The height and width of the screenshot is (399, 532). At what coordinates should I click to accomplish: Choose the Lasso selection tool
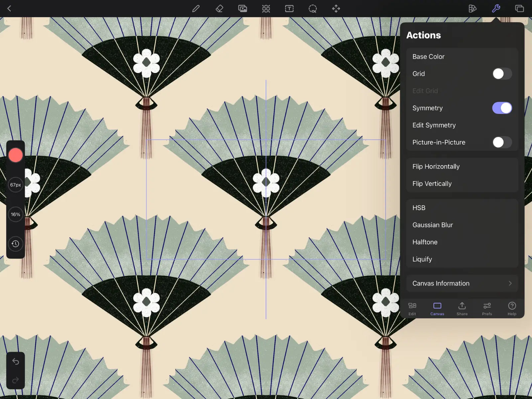[x=313, y=8]
